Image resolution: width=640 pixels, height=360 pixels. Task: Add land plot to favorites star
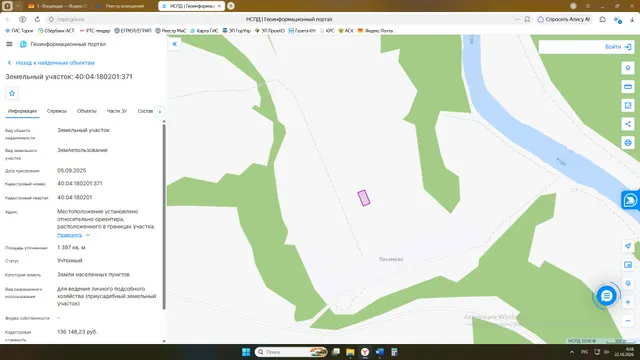point(12,93)
